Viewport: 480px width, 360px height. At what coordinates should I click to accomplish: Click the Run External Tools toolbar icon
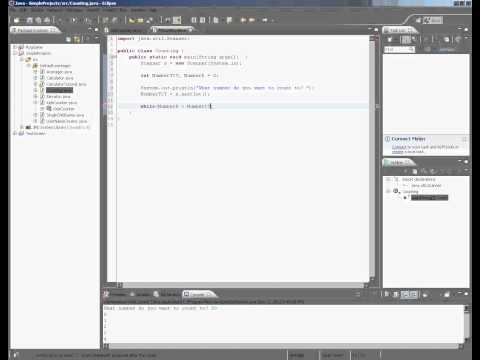[87, 20]
